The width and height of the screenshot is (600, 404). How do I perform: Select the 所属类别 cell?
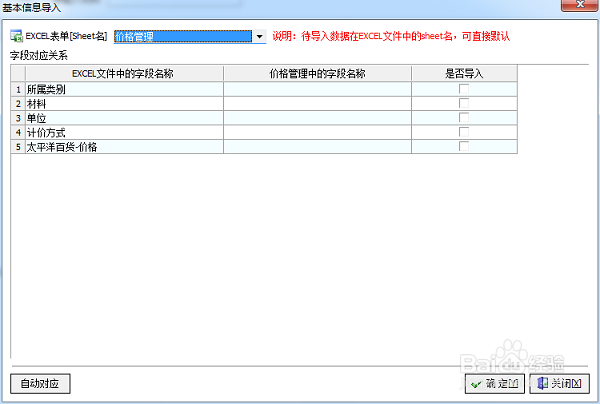(124, 89)
